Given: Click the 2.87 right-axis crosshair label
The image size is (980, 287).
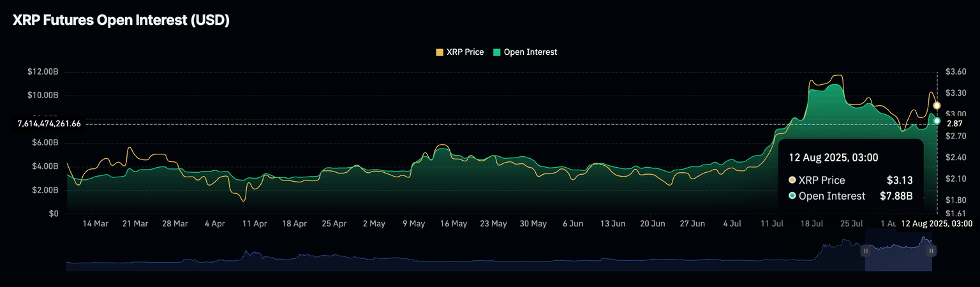Looking at the screenshot, I should pos(954,124).
